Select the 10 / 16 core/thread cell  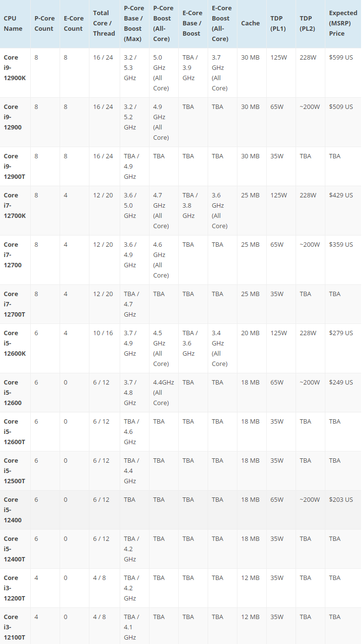click(103, 333)
